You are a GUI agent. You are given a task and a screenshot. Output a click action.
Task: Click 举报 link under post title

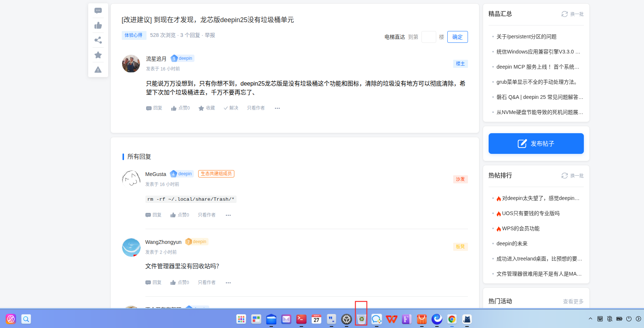tap(210, 35)
